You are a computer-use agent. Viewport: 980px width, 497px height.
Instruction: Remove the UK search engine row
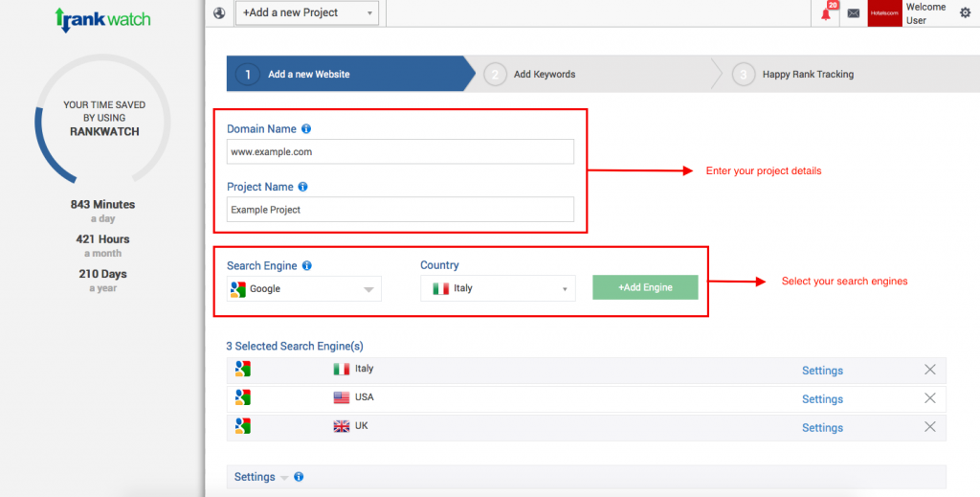pos(930,426)
